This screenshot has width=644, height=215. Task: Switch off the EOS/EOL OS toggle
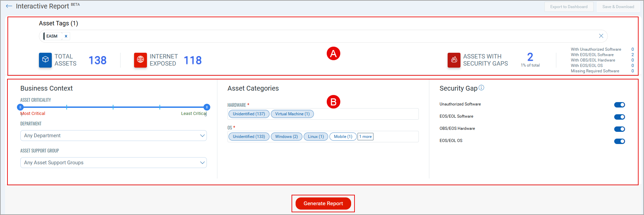620,141
